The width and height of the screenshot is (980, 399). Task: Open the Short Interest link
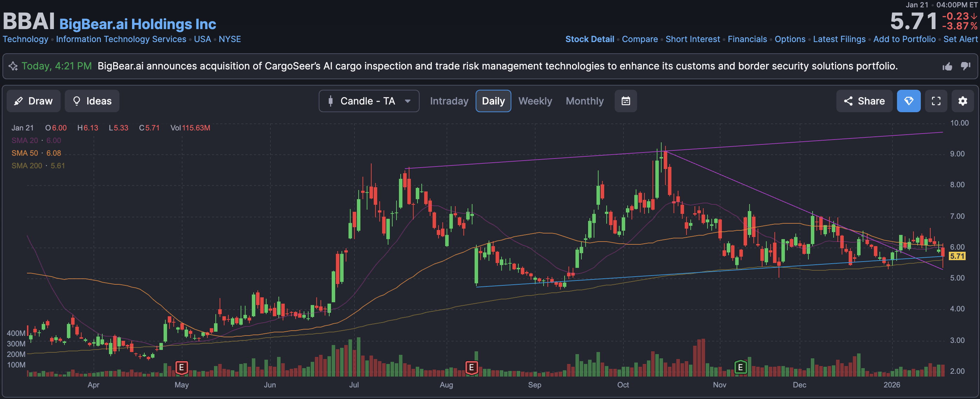692,39
